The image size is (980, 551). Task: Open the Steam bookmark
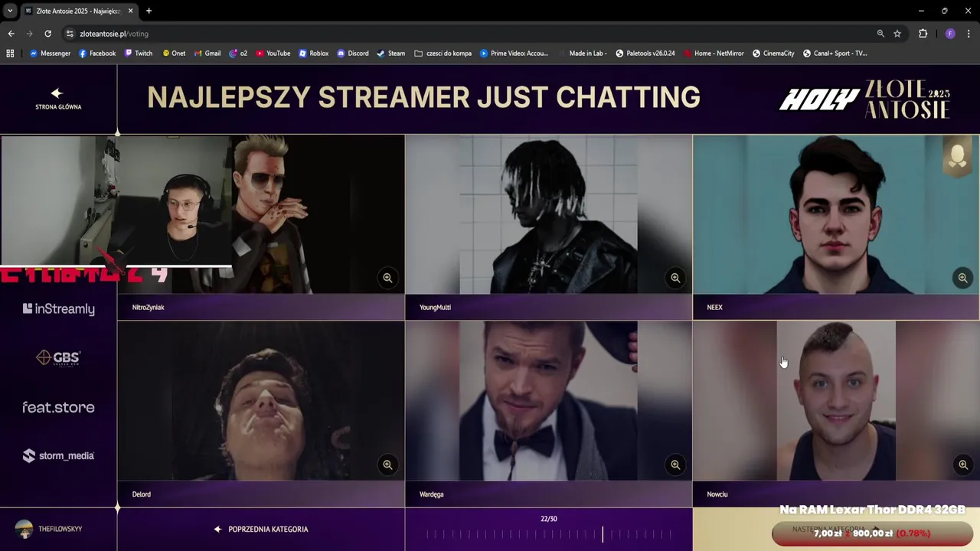click(x=390, y=54)
